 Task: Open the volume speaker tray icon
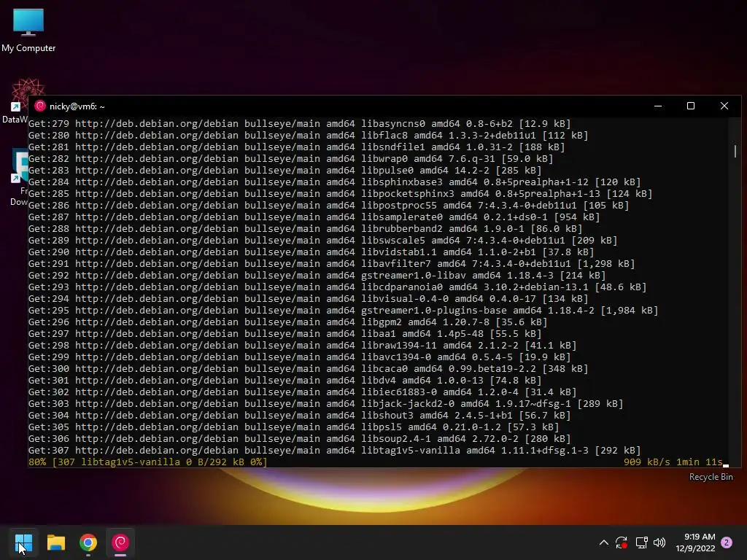coord(659,542)
